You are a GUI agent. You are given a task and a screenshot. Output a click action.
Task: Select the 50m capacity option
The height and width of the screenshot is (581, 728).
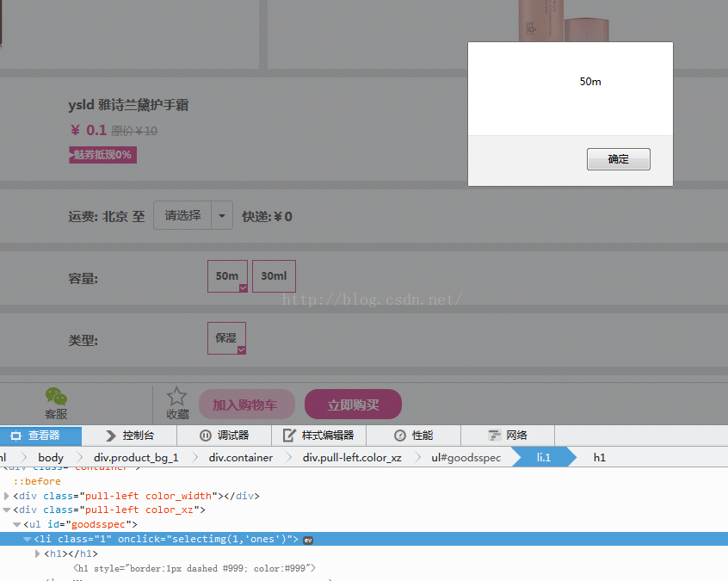click(227, 276)
